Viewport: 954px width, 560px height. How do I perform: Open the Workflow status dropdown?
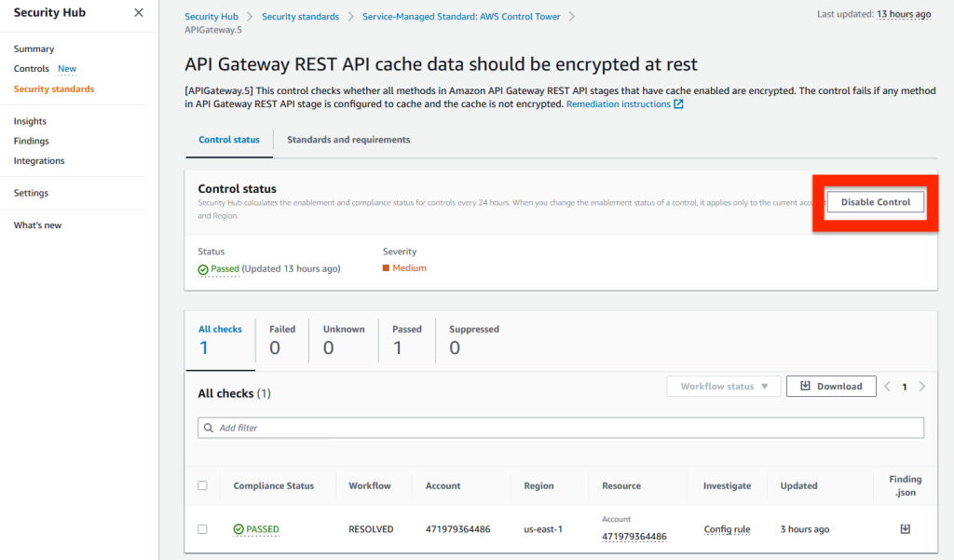pos(723,387)
